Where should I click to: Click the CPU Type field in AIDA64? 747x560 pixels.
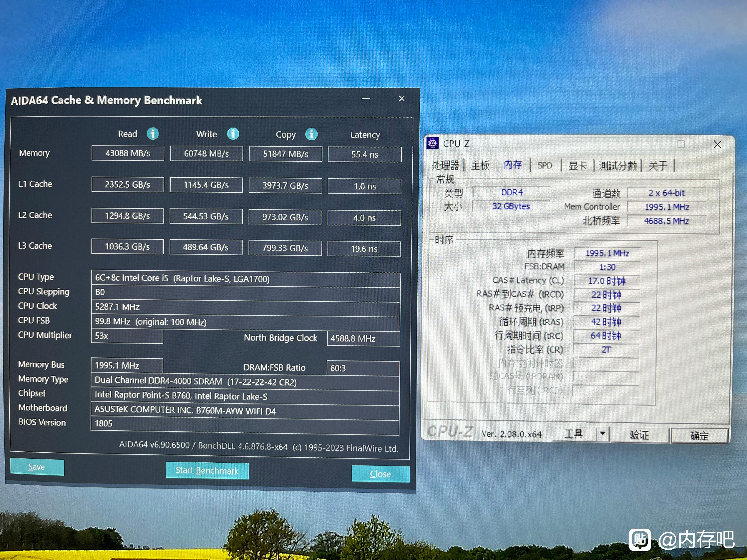[x=246, y=279]
